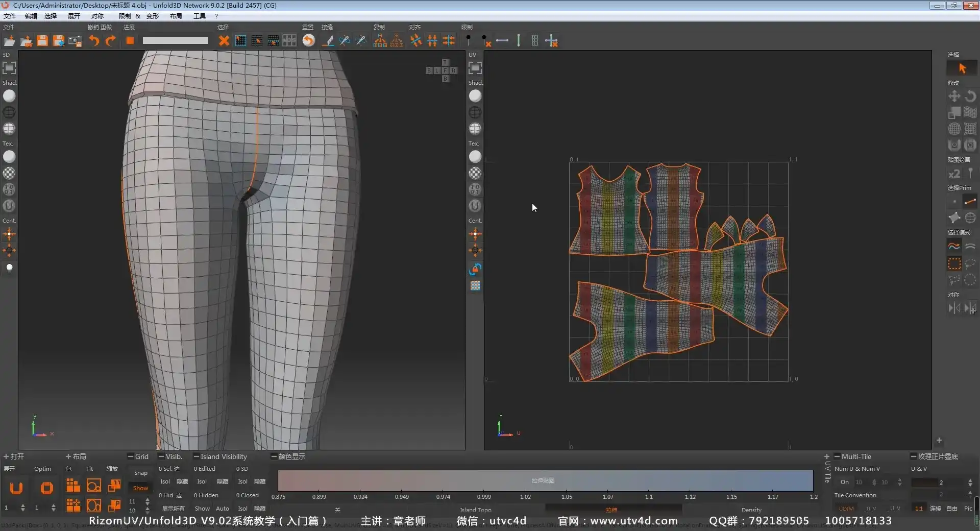The width and height of the screenshot is (980, 531).
Task: Open the 工具 menu
Action: (199, 16)
